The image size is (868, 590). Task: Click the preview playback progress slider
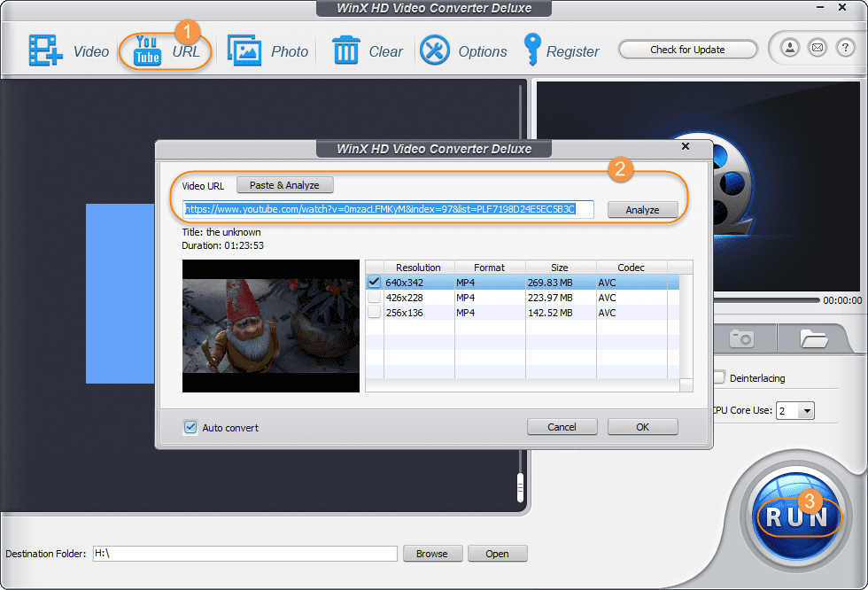pos(767,300)
